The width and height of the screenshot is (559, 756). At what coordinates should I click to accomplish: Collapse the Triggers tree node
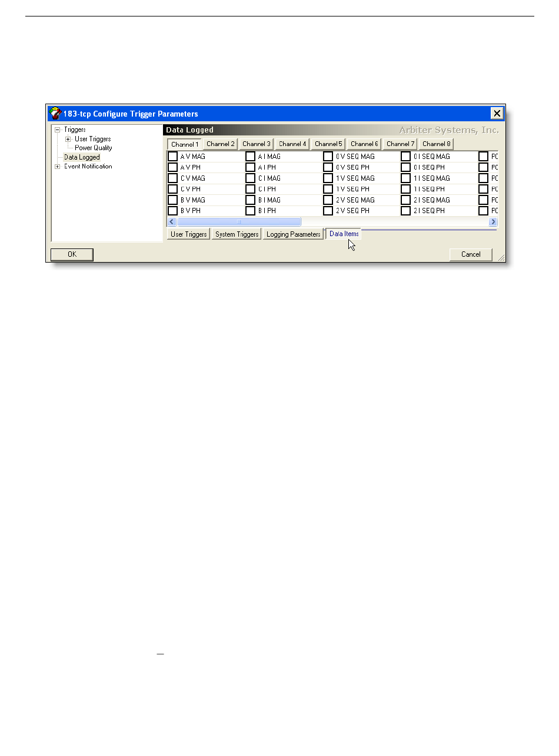[58, 130]
